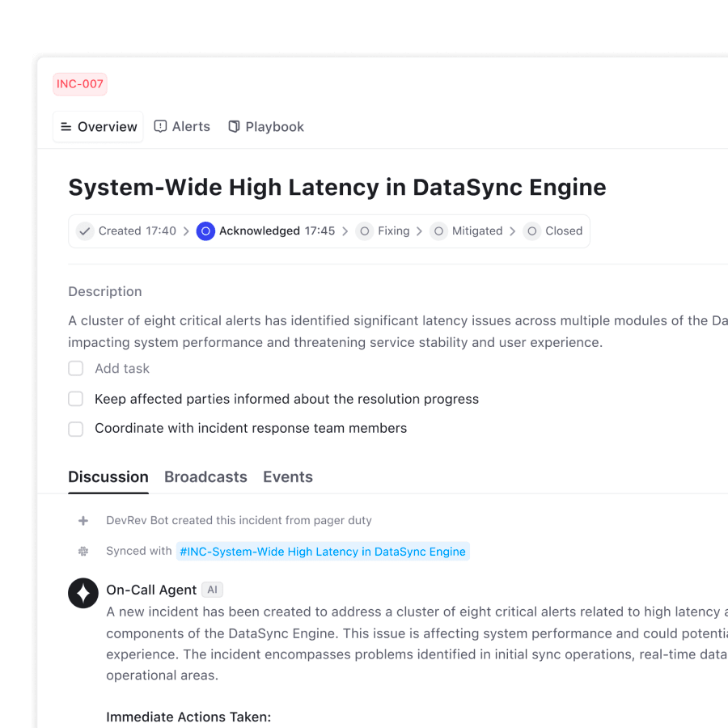This screenshot has height=728, width=728.
Task: Click the Slack sync icon next to Synced with
Action: pos(83,551)
